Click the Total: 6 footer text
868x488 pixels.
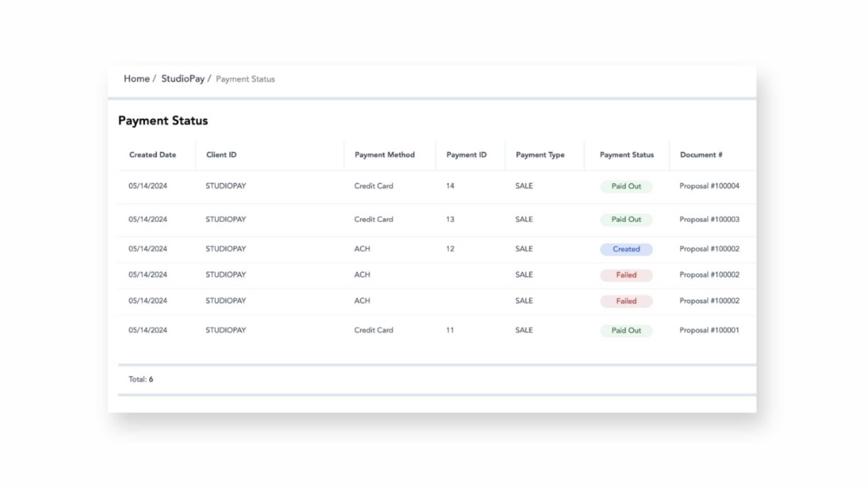pos(141,380)
